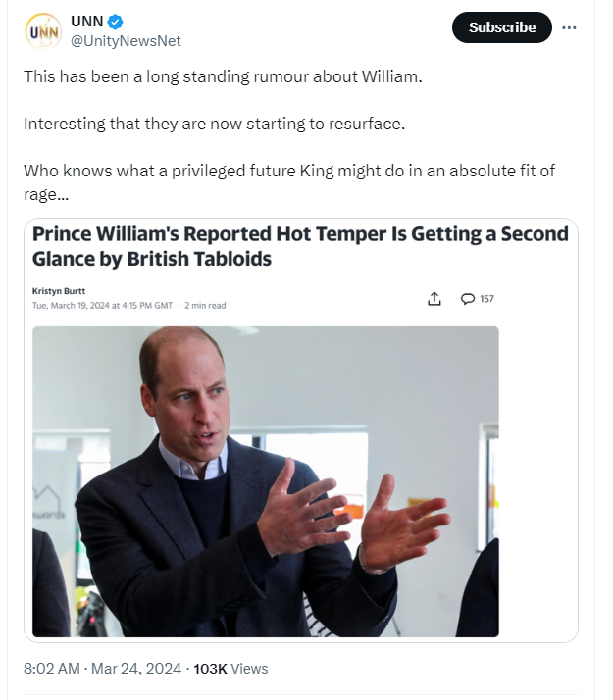The image size is (613, 700).
Task: Select author name Kristyn Burtt
Action: tap(57, 291)
